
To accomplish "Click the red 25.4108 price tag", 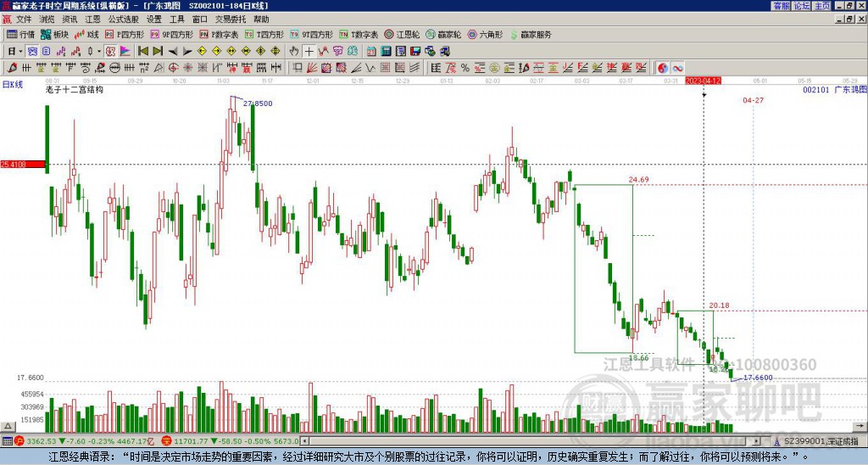I will [22, 164].
